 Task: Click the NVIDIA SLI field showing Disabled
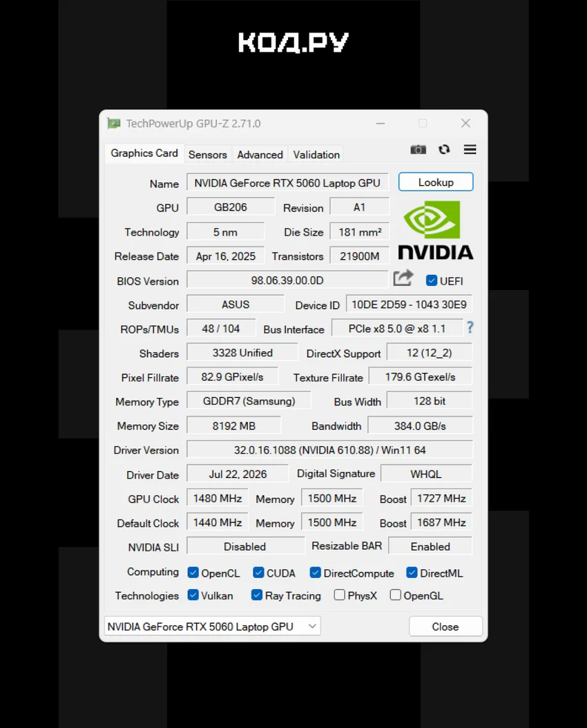(x=245, y=546)
